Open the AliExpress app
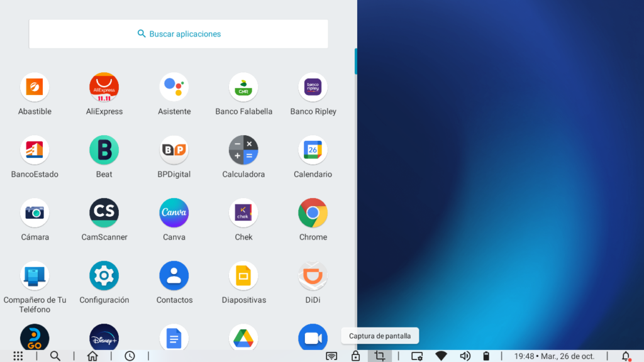 click(104, 87)
